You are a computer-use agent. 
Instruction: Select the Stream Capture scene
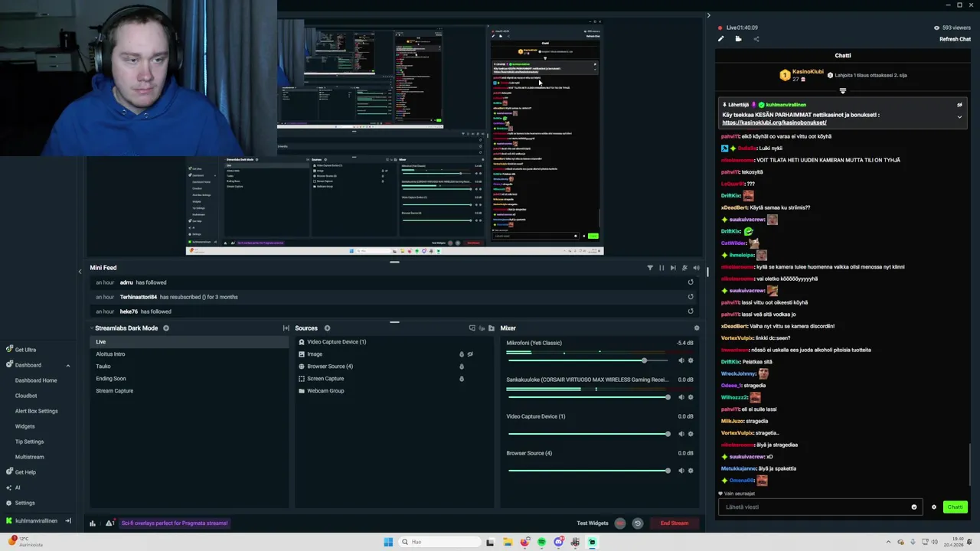tap(189, 391)
